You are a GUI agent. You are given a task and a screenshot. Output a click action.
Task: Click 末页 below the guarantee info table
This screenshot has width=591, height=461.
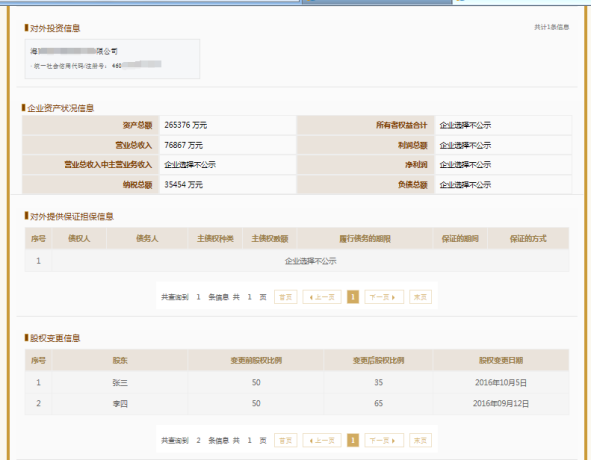pos(420,297)
